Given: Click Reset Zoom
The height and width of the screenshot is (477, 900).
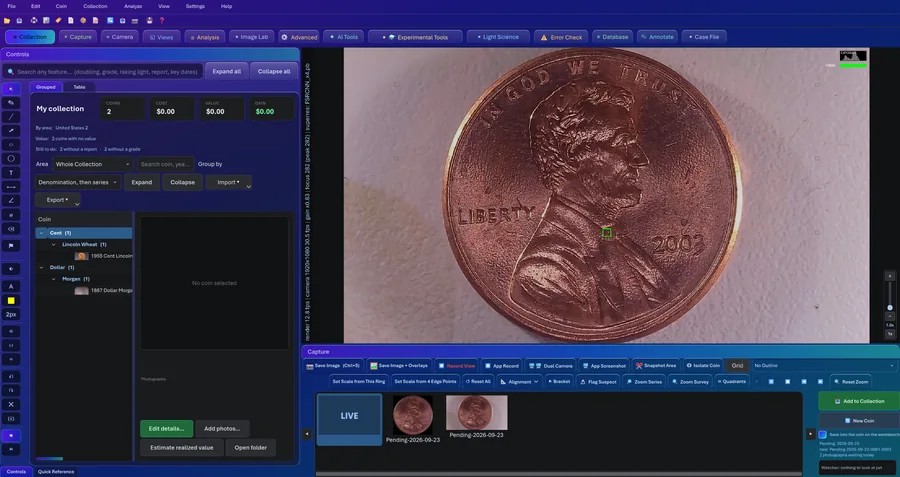Looking at the screenshot, I should pyautogui.click(x=851, y=382).
